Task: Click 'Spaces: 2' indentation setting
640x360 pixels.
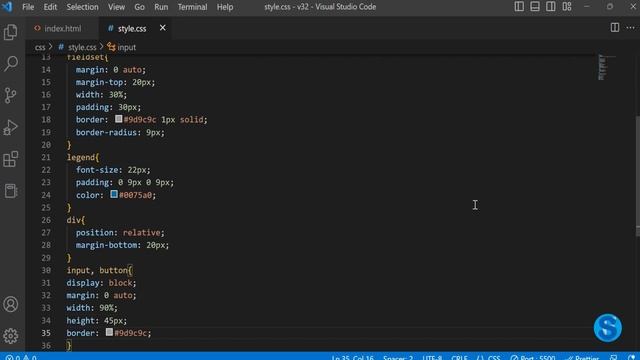Action: click(398, 357)
